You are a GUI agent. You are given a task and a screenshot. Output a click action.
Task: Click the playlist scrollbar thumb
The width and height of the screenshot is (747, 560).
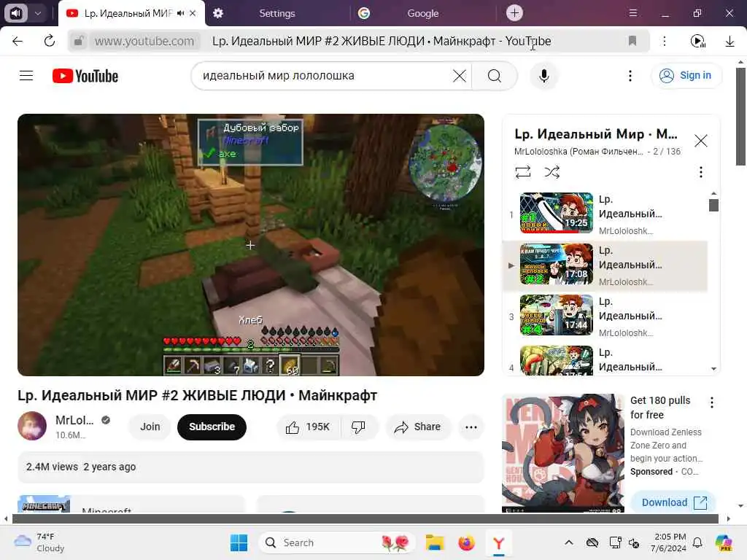[713, 205]
